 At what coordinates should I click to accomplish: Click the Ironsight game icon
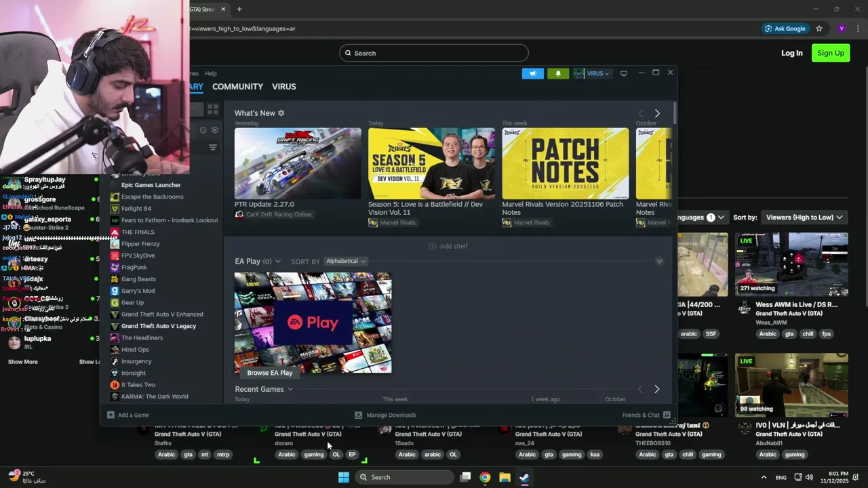[115, 373]
